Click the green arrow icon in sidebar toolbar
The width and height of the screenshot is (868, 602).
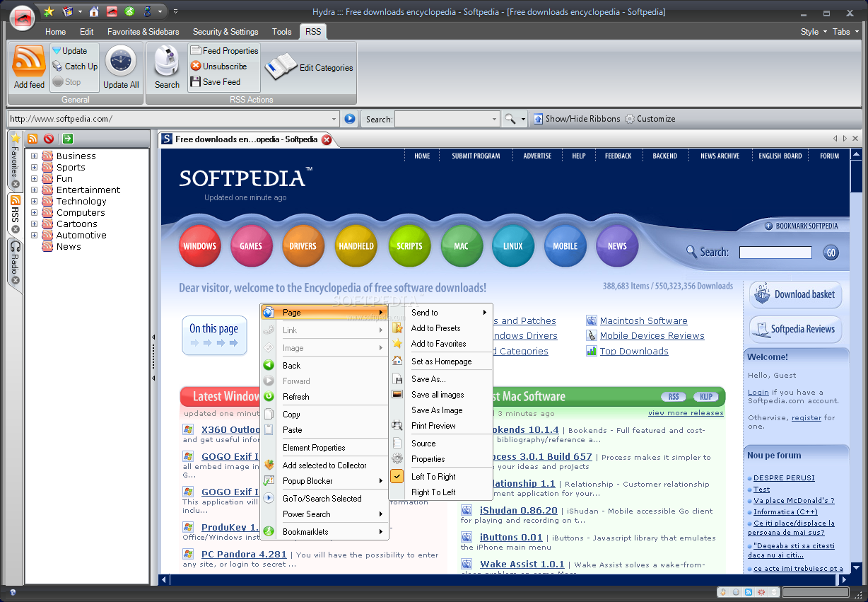[68, 139]
